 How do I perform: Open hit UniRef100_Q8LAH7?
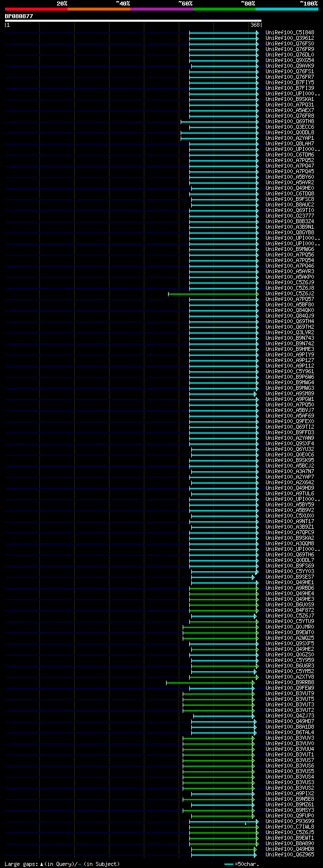[290, 144]
